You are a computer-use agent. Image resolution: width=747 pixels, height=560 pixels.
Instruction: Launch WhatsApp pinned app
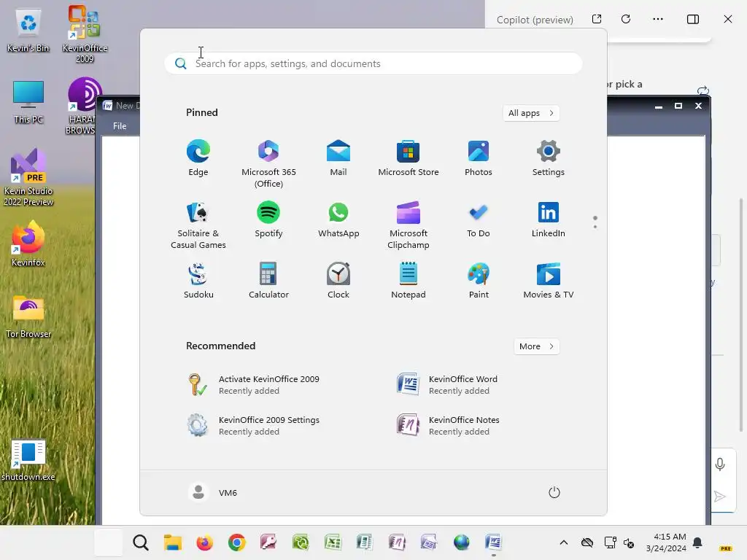coord(338,220)
